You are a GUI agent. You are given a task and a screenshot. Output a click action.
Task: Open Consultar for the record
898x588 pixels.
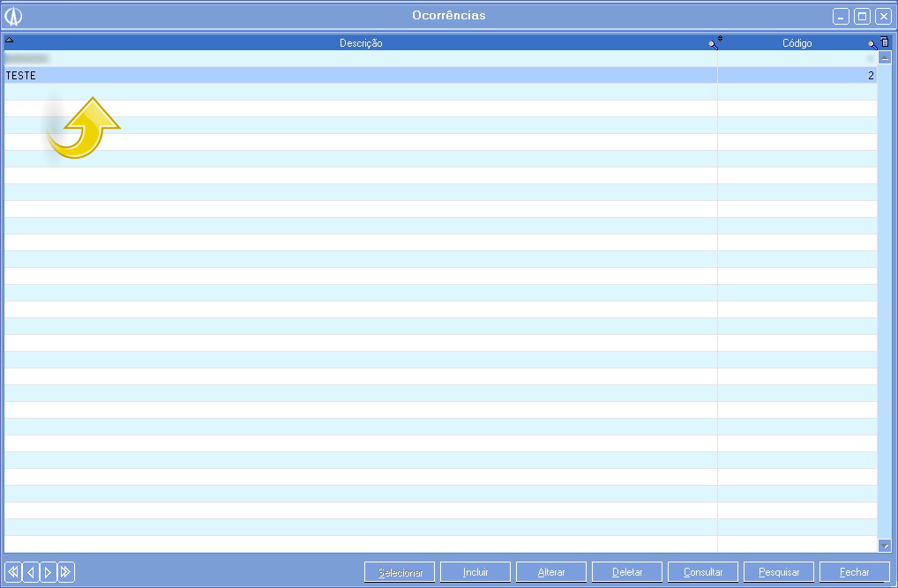(703, 572)
